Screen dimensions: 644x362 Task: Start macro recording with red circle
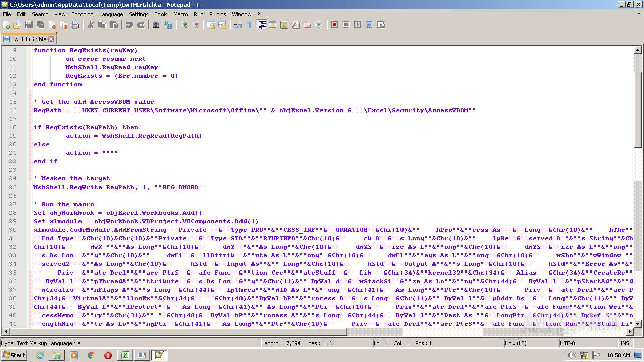coord(334,25)
